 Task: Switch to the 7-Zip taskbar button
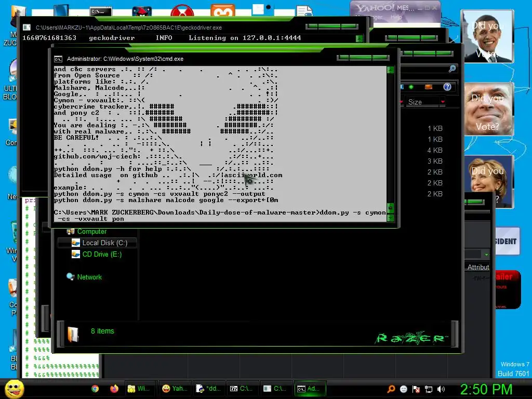(241, 389)
